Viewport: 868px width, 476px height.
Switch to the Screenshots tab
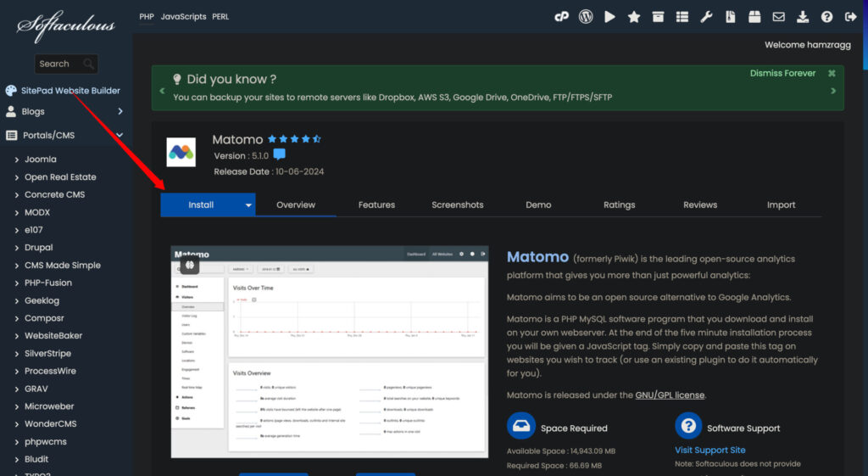coord(457,205)
